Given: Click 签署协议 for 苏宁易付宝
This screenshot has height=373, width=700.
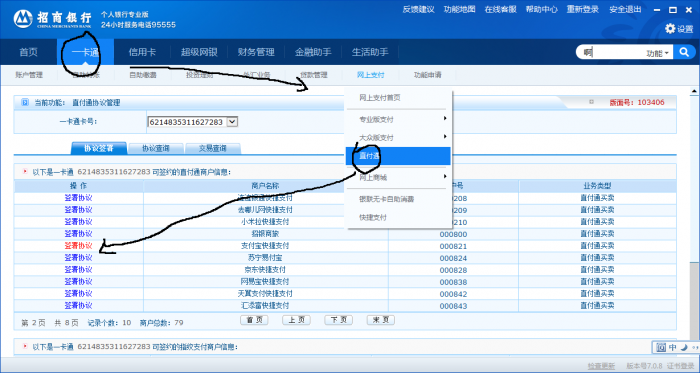Looking at the screenshot, I should pos(79,258).
